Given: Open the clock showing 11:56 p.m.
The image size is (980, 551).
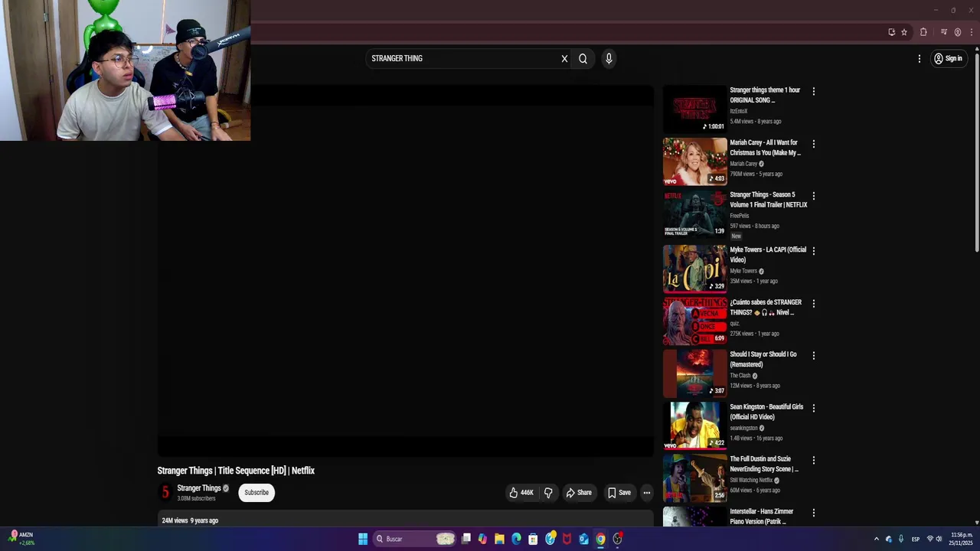Looking at the screenshot, I should [x=961, y=539].
